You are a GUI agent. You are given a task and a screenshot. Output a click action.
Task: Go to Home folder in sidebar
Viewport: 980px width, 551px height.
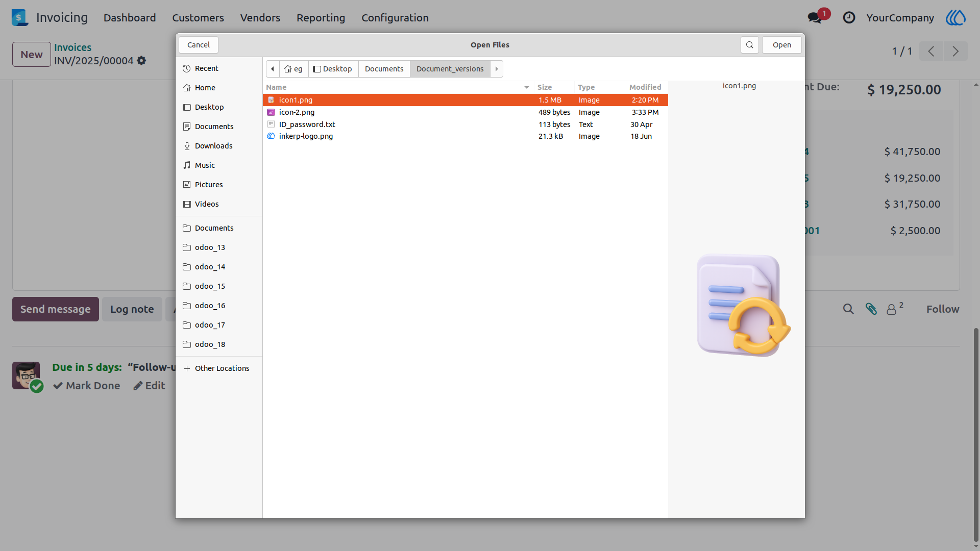click(219, 88)
